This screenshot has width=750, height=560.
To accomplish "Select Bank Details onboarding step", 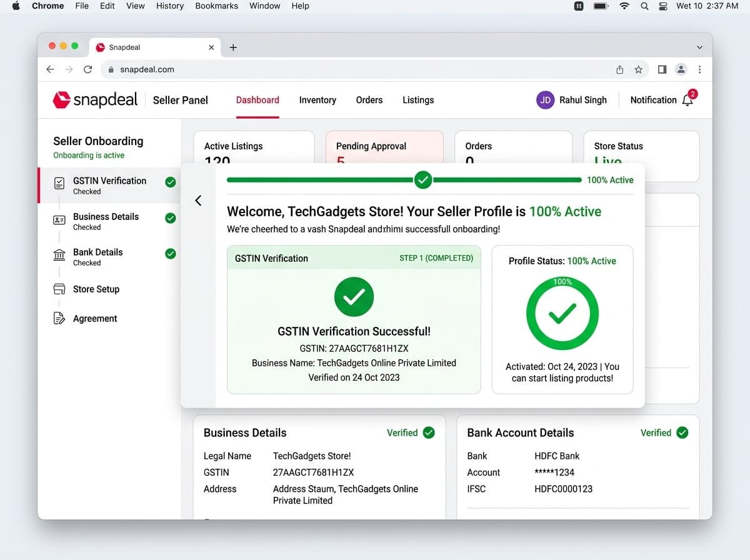I will pyautogui.click(x=109, y=257).
